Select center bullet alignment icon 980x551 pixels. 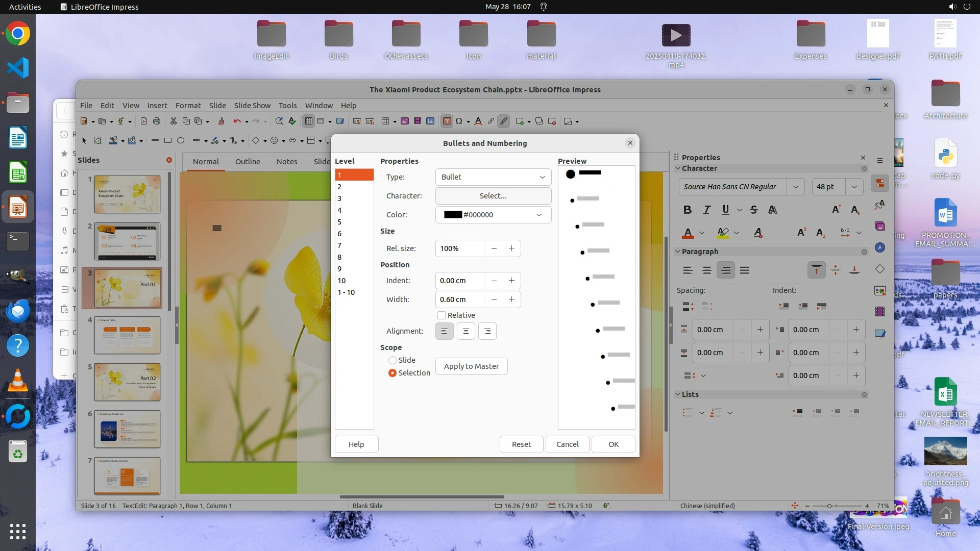465,331
